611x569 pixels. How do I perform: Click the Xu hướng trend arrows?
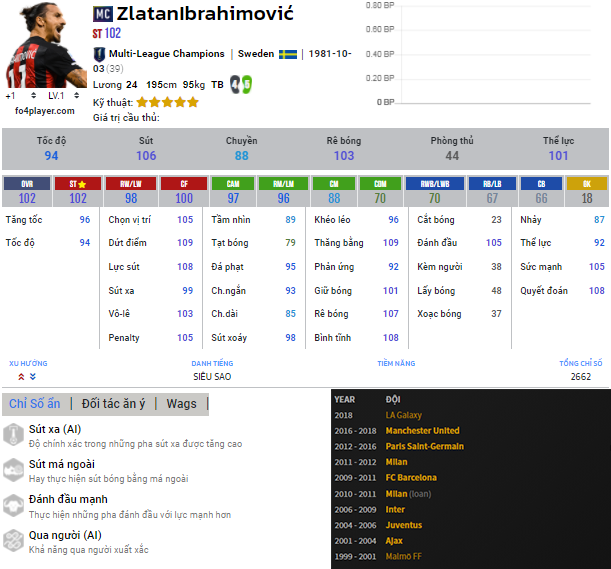[x=27, y=377]
